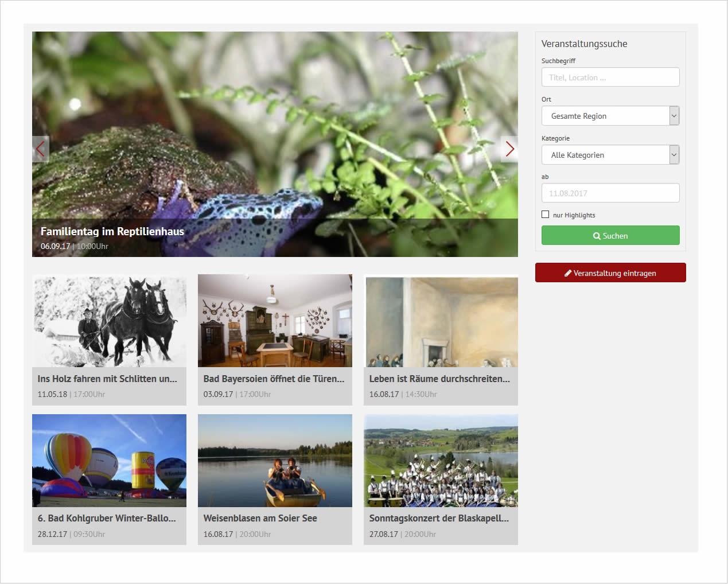This screenshot has height=584, width=728.
Task: Open the Ort dropdown showing Gesamte Region
Action: tap(610, 116)
